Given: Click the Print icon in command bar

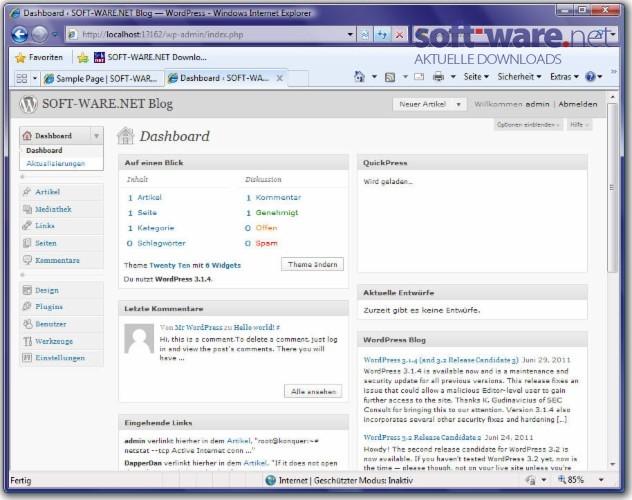Looking at the screenshot, I should (x=438, y=77).
